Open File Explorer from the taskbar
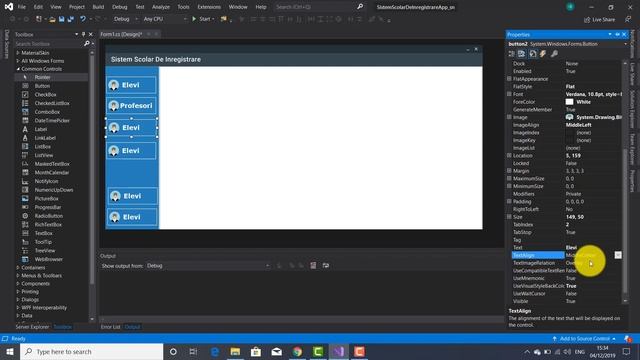 pyautogui.click(x=235, y=351)
